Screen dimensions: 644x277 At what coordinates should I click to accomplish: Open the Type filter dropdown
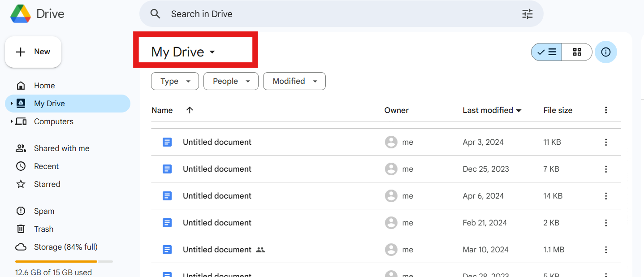tap(175, 81)
